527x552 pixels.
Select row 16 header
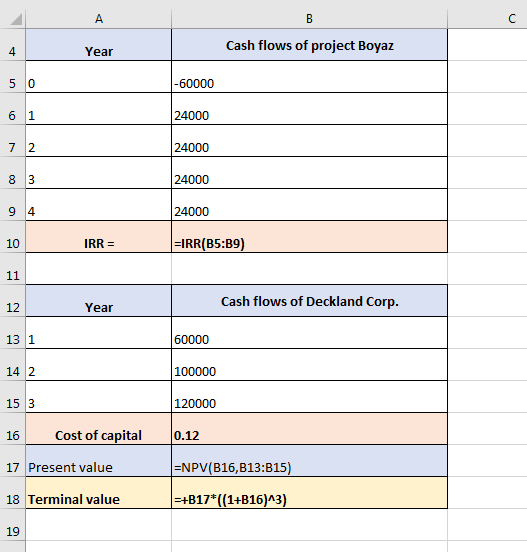pos(13,429)
